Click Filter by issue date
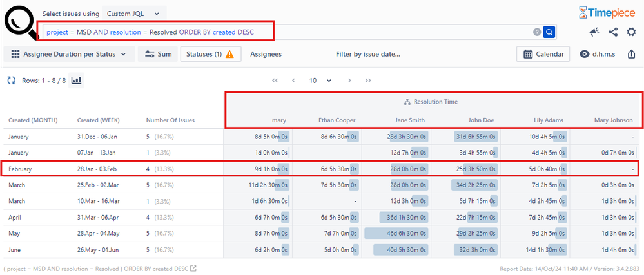This screenshot has width=644, height=275. coord(368,54)
